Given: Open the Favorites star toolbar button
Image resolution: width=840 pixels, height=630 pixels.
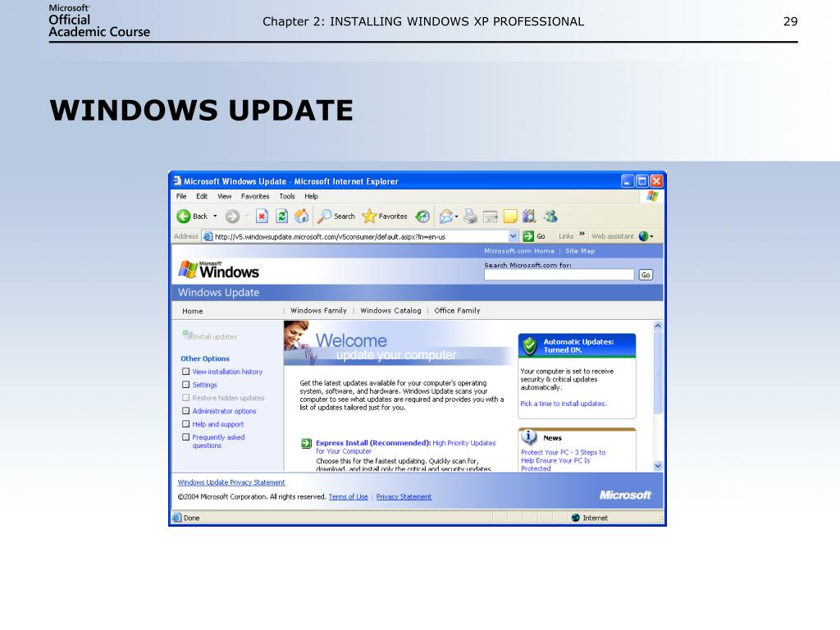Looking at the screenshot, I should (385, 217).
